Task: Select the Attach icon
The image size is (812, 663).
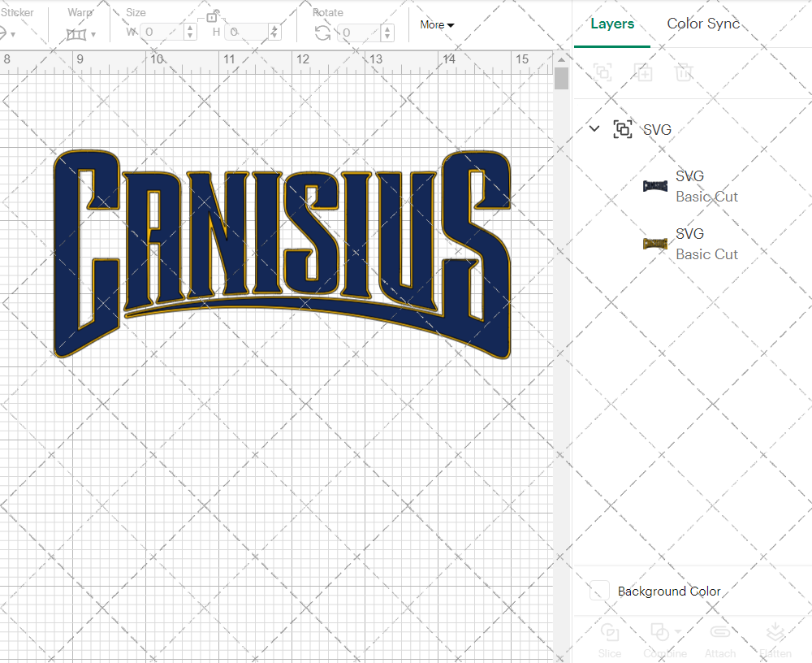Action: tap(720, 633)
